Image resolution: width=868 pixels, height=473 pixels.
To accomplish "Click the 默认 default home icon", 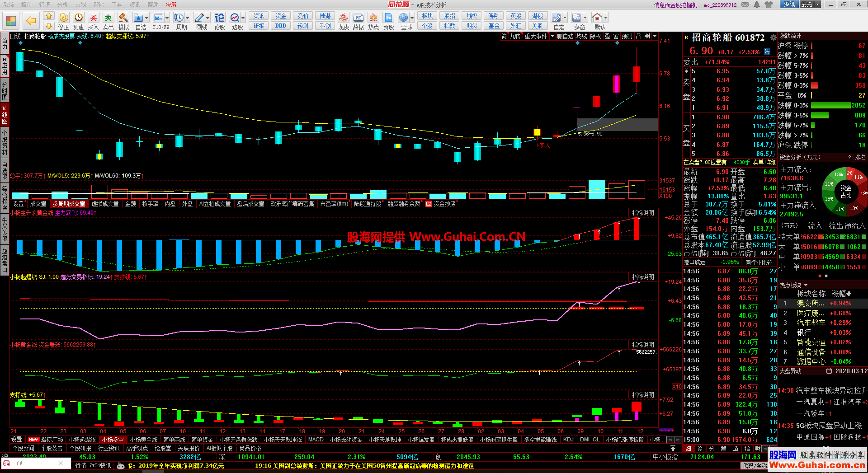I will [x=597, y=18].
